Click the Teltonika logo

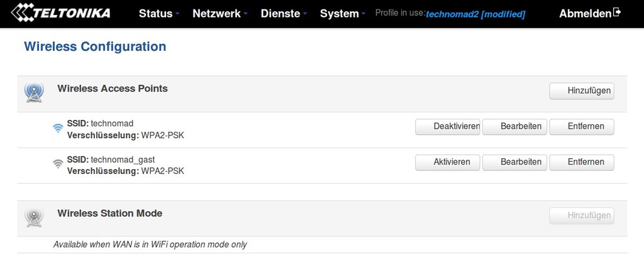[x=61, y=13]
